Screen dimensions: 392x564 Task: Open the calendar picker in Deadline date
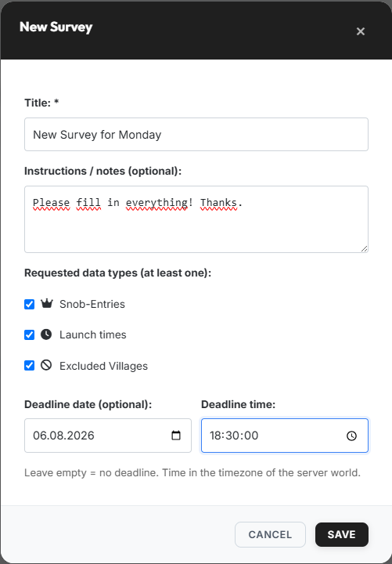pos(176,436)
